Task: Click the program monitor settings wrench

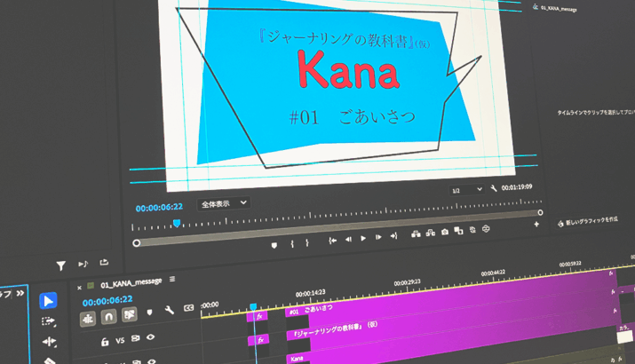Action: click(494, 188)
